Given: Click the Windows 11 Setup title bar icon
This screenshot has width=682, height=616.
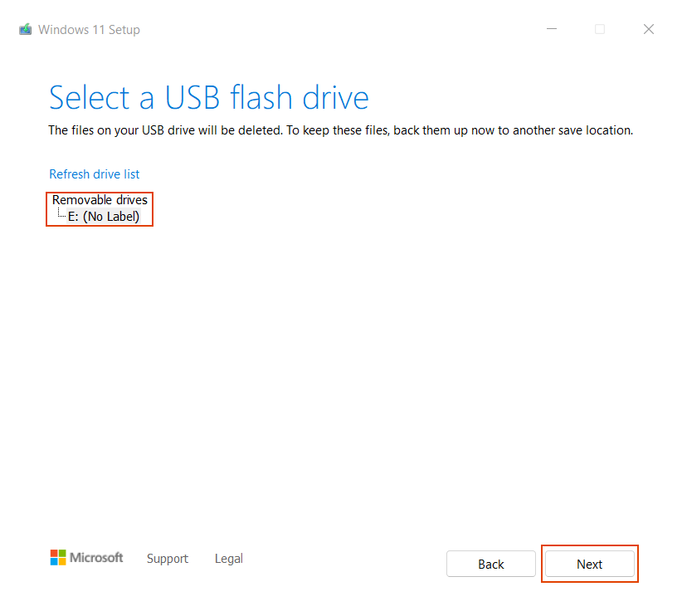Looking at the screenshot, I should point(25,29).
